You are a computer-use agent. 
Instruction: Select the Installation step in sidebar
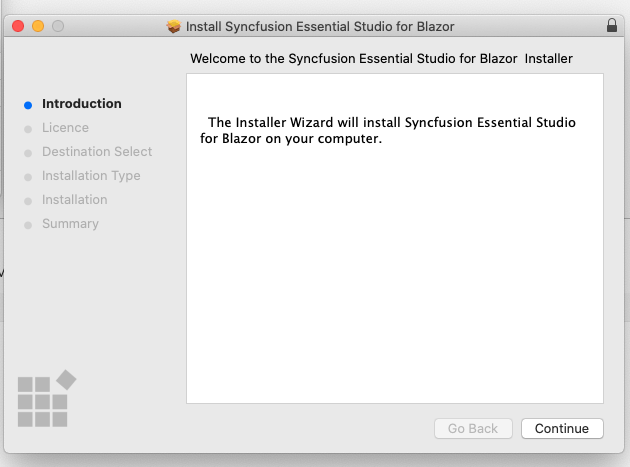(74, 200)
